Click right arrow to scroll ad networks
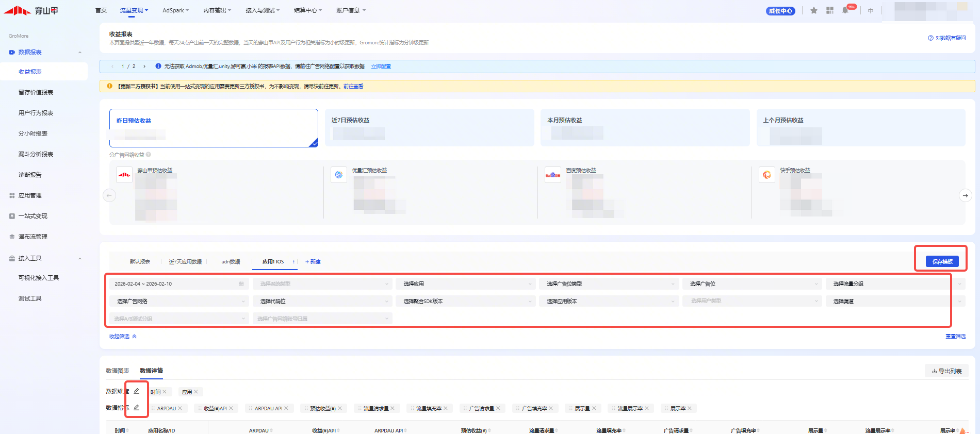Image resolution: width=980 pixels, height=434 pixels. tap(965, 195)
